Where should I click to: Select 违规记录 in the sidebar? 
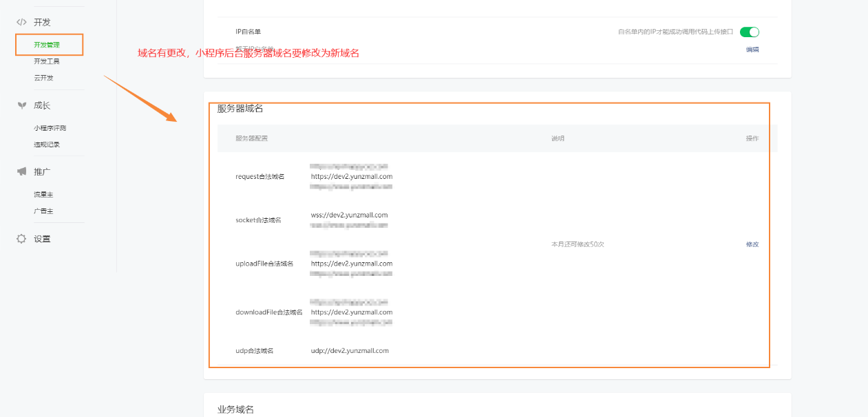(x=47, y=145)
